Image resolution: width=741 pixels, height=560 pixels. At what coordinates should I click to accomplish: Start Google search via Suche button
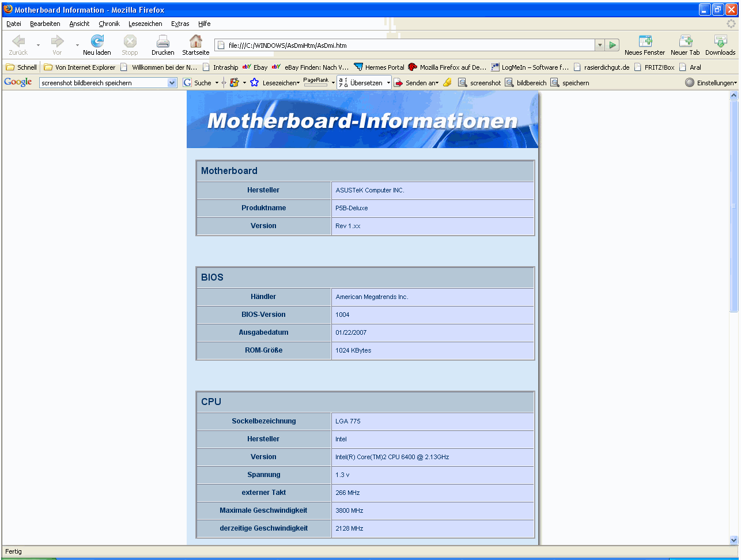198,83
